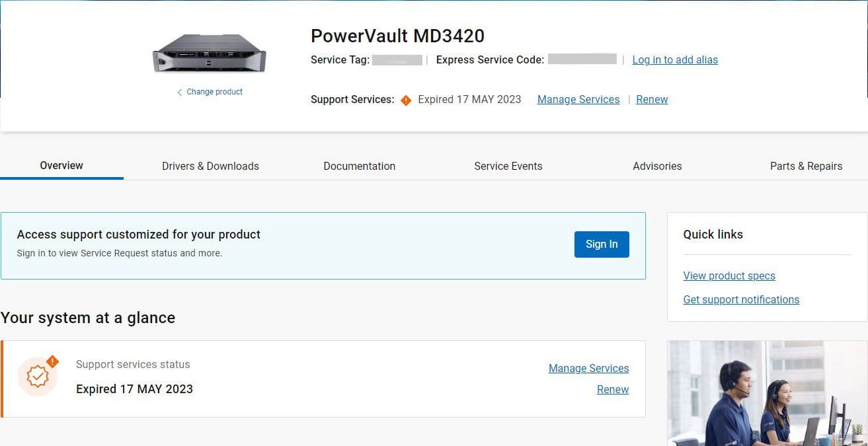Viewport: 868px width, 446px height.
Task: Click Get support notifications link
Action: coord(741,299)
